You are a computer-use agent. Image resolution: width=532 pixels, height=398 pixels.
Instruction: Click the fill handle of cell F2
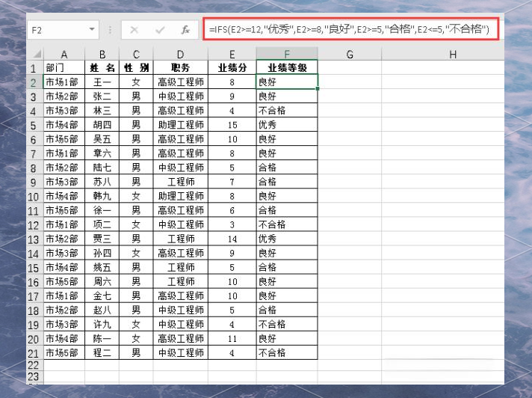(318, 88)
